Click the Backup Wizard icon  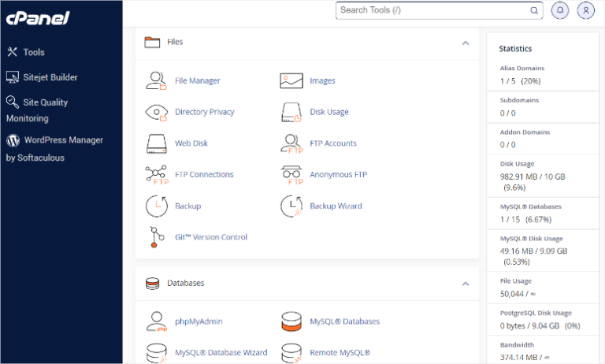pos(291,206)
